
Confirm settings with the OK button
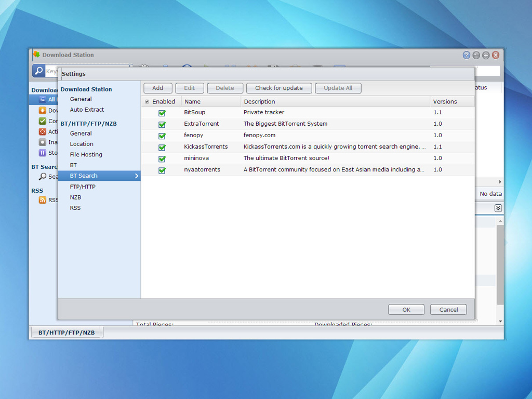[x=406, y=310]
